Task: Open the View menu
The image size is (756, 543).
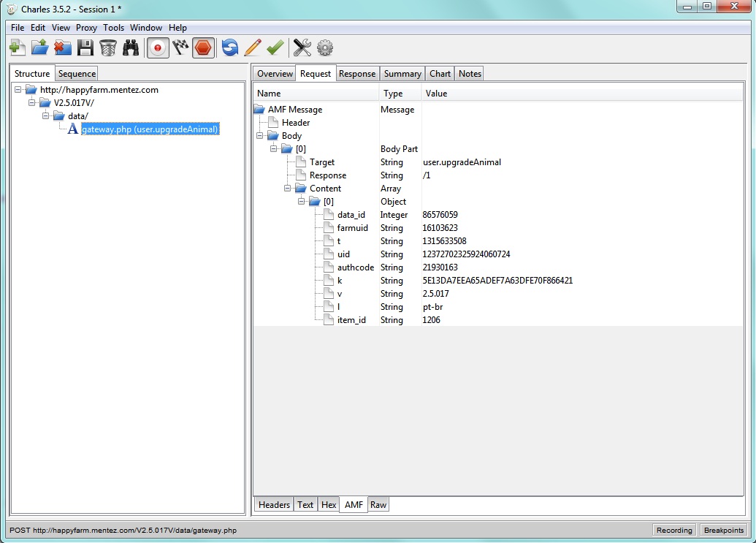Action: (x=61, y=28)
